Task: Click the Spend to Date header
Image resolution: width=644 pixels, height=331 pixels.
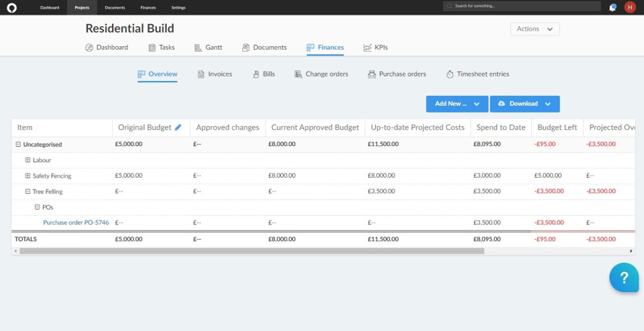Action: click(x=501, y=127)
